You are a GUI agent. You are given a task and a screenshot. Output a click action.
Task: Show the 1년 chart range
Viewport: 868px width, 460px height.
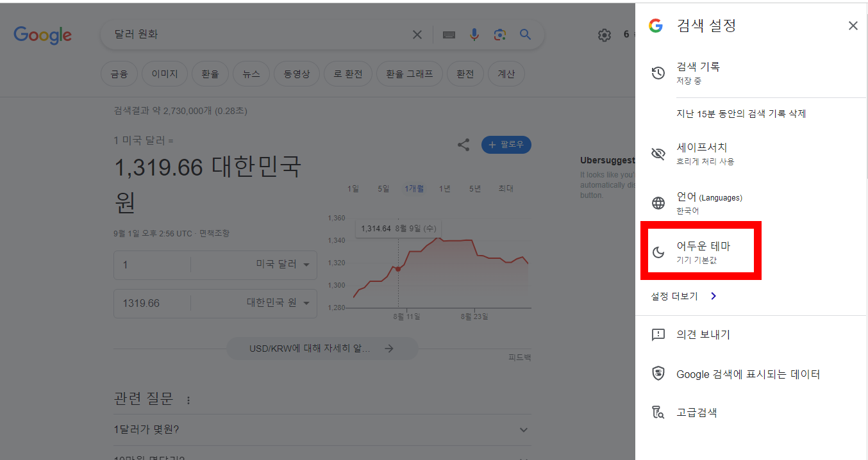(445, 188)
